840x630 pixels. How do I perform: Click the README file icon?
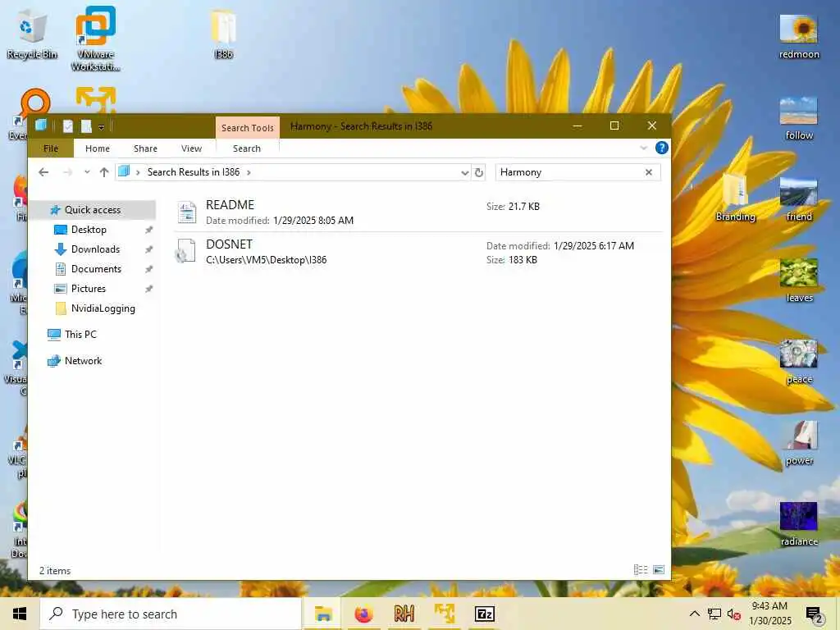[186, 212]
